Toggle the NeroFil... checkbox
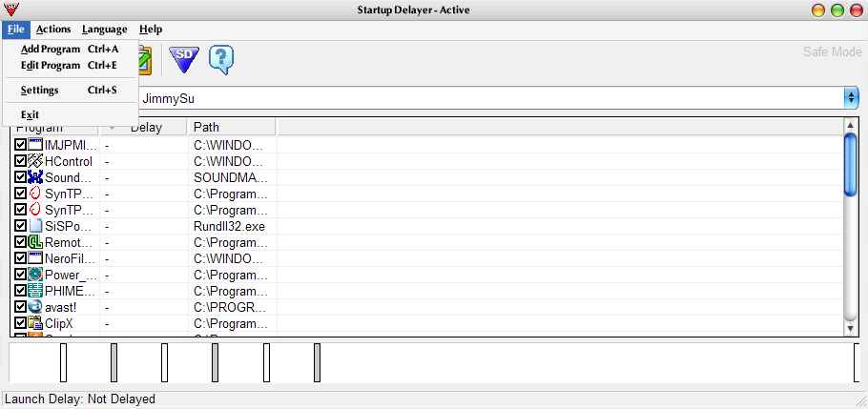The width and height of the screenshot is (868, 409). pyautogui.click(x=20, y=258)
